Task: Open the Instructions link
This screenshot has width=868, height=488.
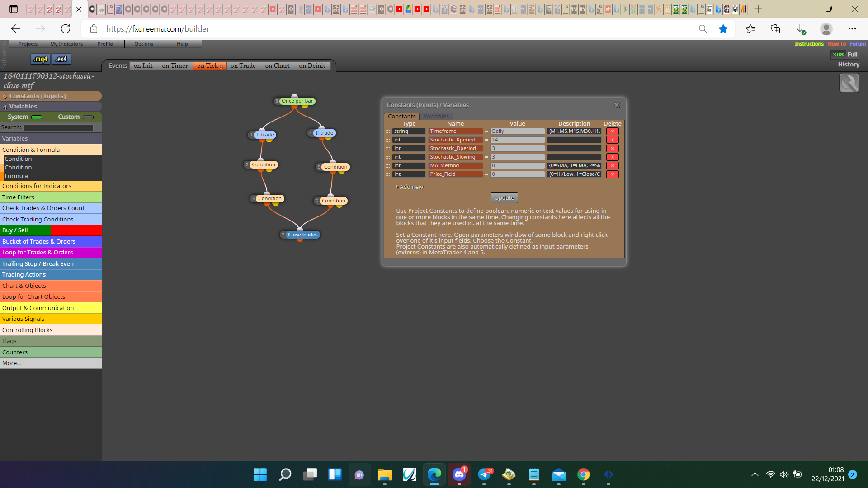Action: 809,44
